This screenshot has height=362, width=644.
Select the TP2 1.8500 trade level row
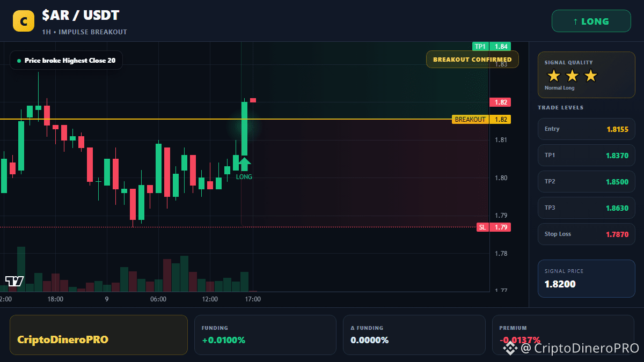coord(587,182)
